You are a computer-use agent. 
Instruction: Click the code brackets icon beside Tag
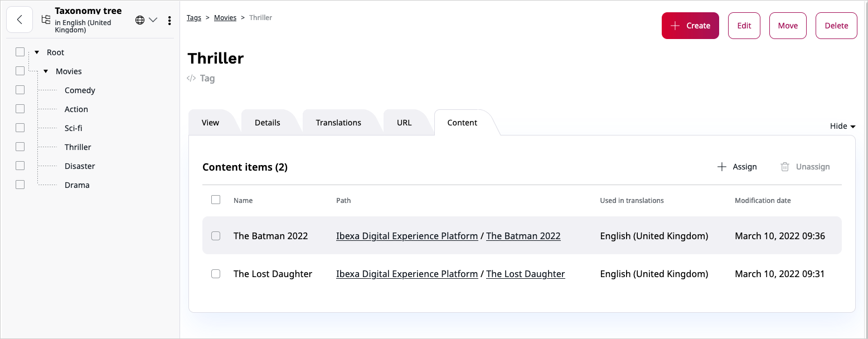191,79
